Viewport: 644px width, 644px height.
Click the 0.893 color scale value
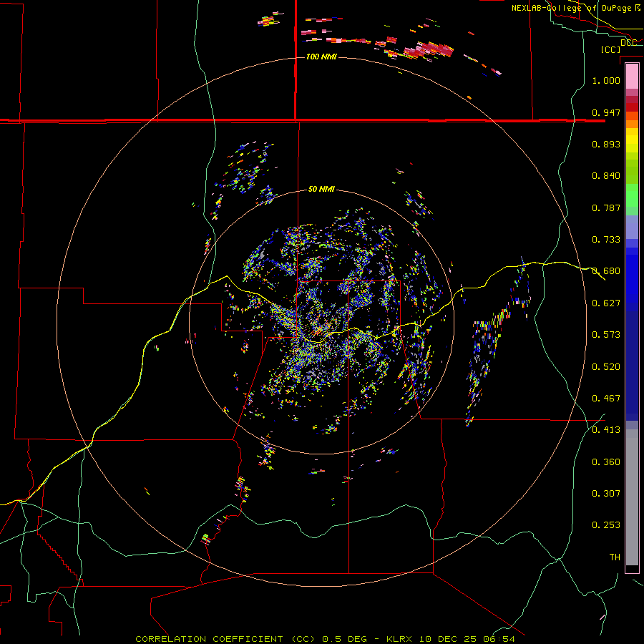pos(606,144)
